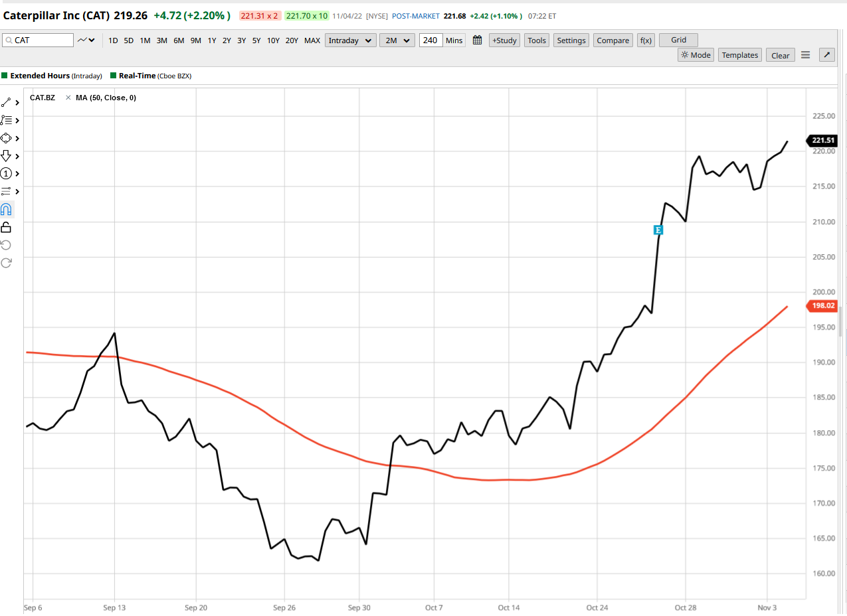Select the down arrow marker tool
This screenshot has height=616, width=847.
click(7, 156)
